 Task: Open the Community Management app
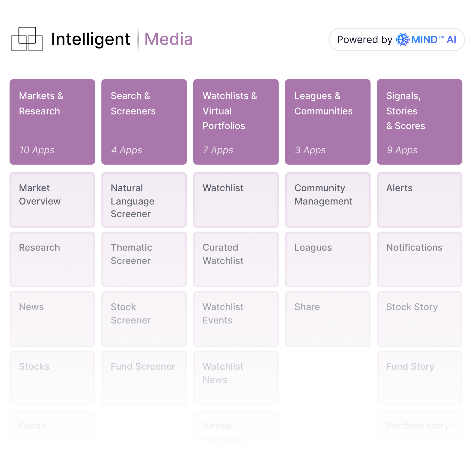[x=327, y=200]
